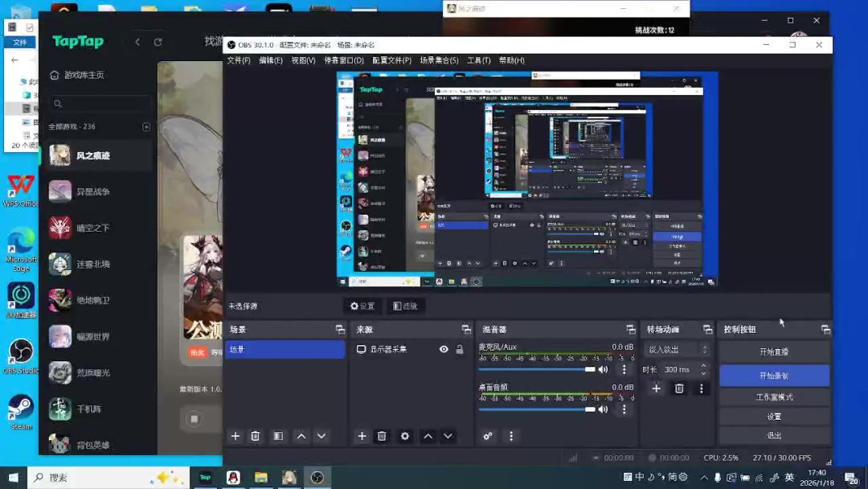Add a new source with plus icon
The image size is (868, 489).
tap(362, 437)
